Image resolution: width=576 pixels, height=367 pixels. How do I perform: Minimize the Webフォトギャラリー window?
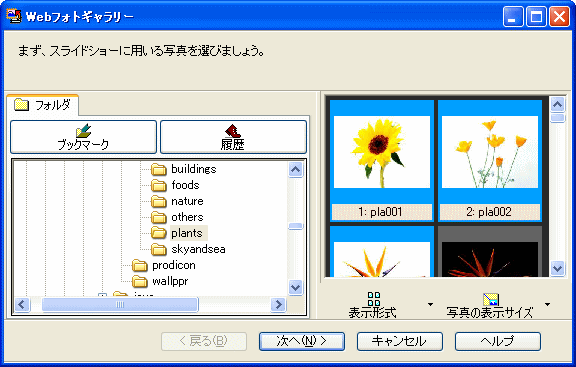(513, 17)
